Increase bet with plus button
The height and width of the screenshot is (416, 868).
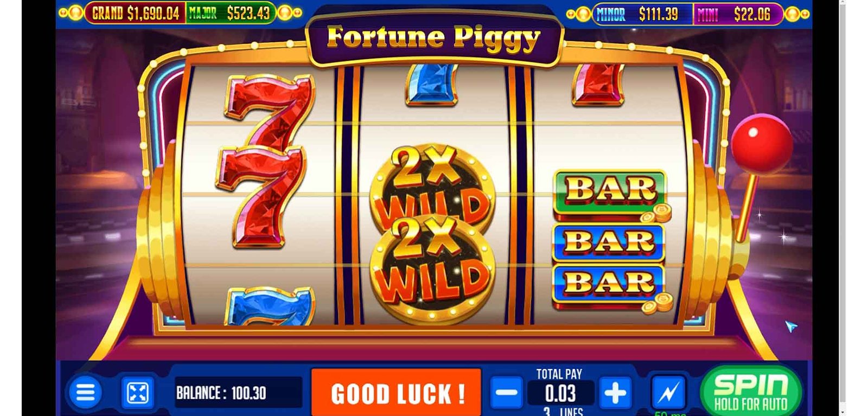click(615, 393)
